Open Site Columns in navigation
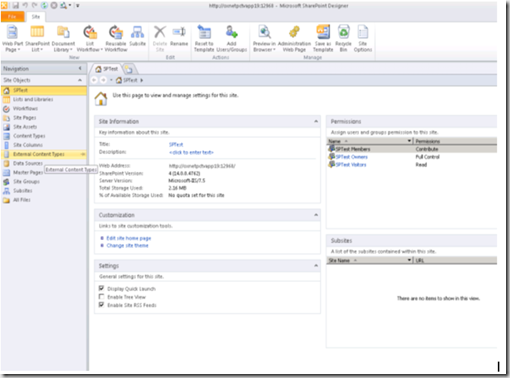The width and height of the screenshot is (510, 378). 44,145
